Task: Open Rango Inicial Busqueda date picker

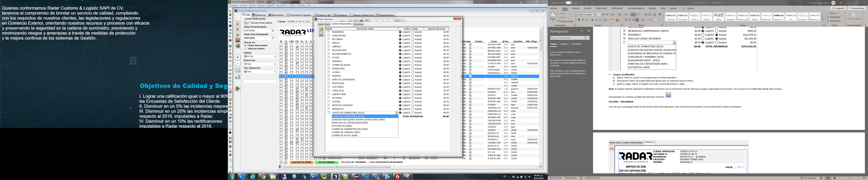Action: (274, 30)
